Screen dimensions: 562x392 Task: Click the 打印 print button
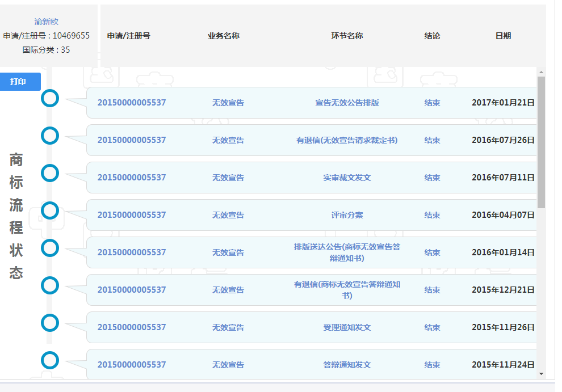point(20,82)
